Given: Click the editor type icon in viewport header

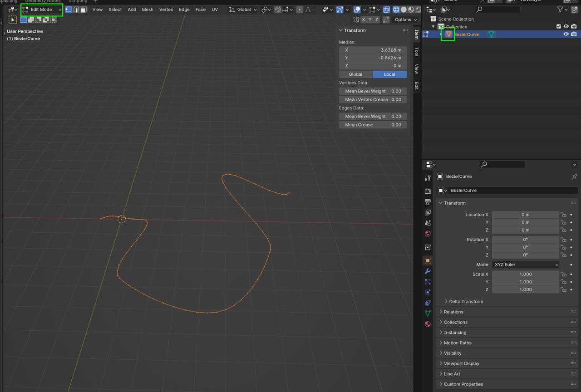Looking at the screenshot, I should (x=12, y=10).
